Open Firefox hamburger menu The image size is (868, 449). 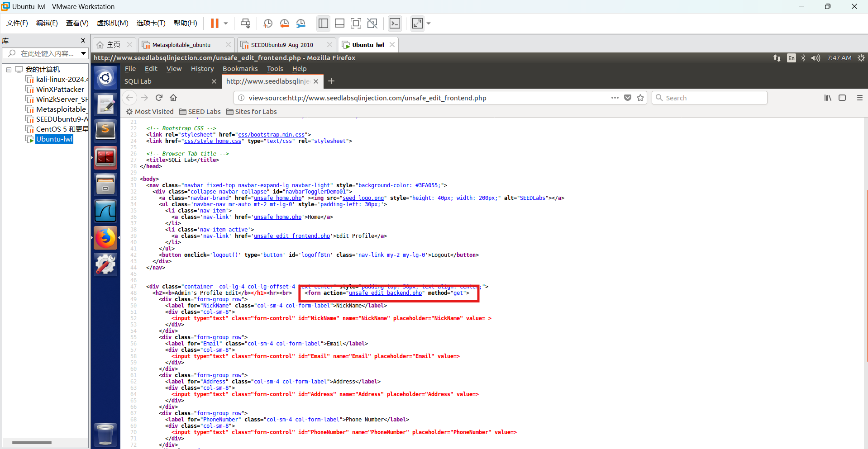(860, 98)
